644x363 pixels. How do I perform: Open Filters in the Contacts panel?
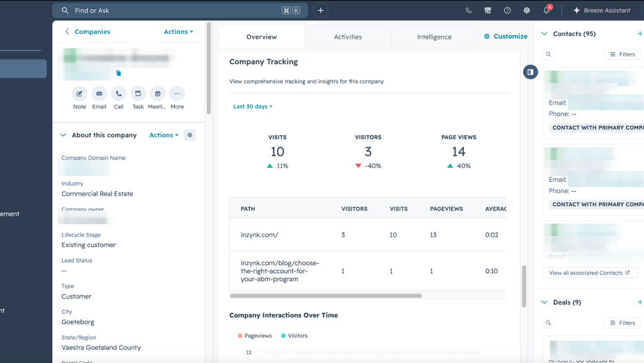point(622,55)
